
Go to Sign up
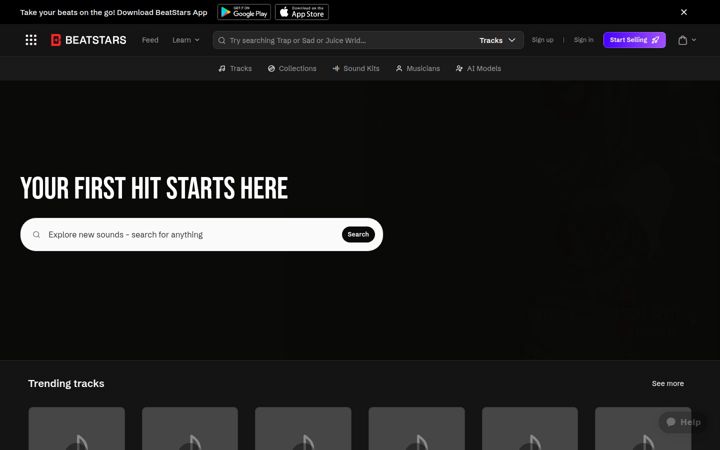[542, 40]
